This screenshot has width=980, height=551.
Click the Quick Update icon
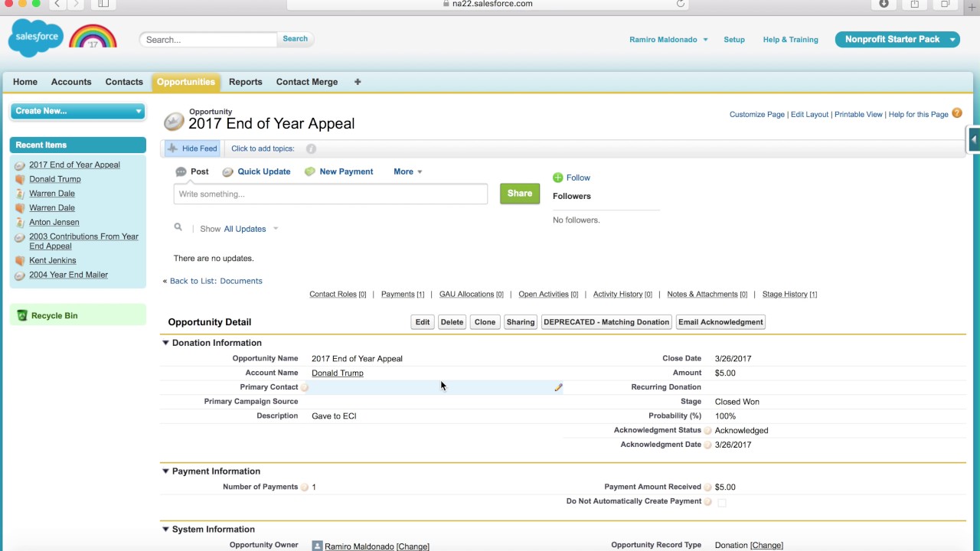pos(227,172)
